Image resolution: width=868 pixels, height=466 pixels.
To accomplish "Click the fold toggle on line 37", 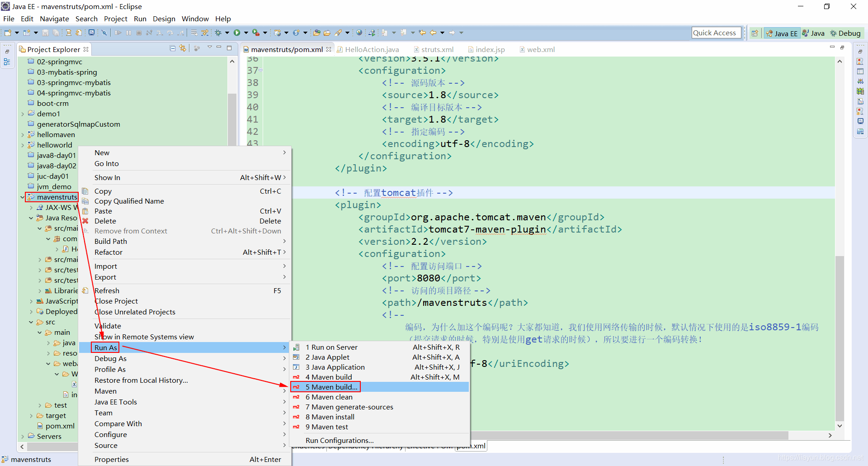I will [261, 71].
